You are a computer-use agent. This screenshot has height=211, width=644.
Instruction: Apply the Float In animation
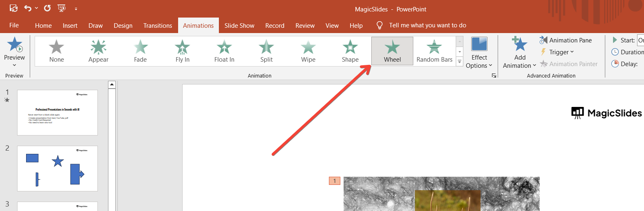[x=224, y=51]
